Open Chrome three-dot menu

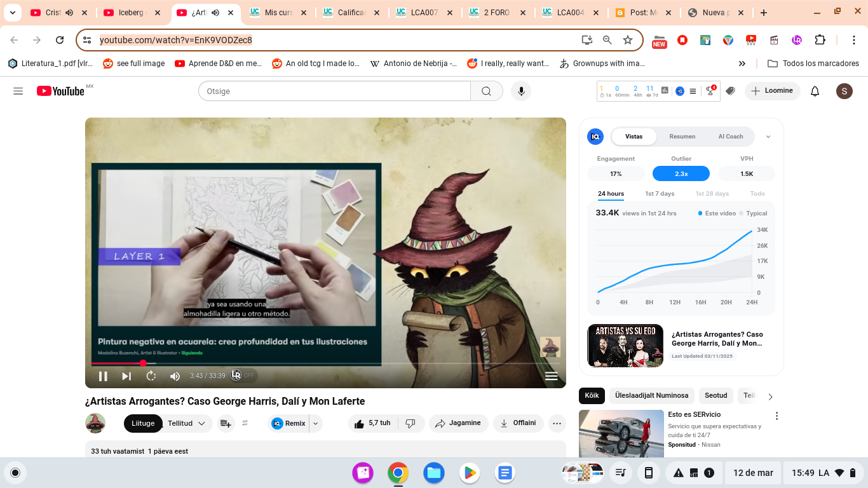[855, 40]
